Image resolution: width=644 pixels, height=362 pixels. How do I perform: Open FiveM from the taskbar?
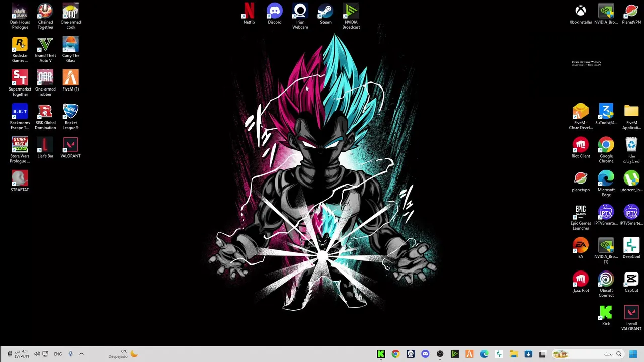pyautogui.click(x=469, y=354)
